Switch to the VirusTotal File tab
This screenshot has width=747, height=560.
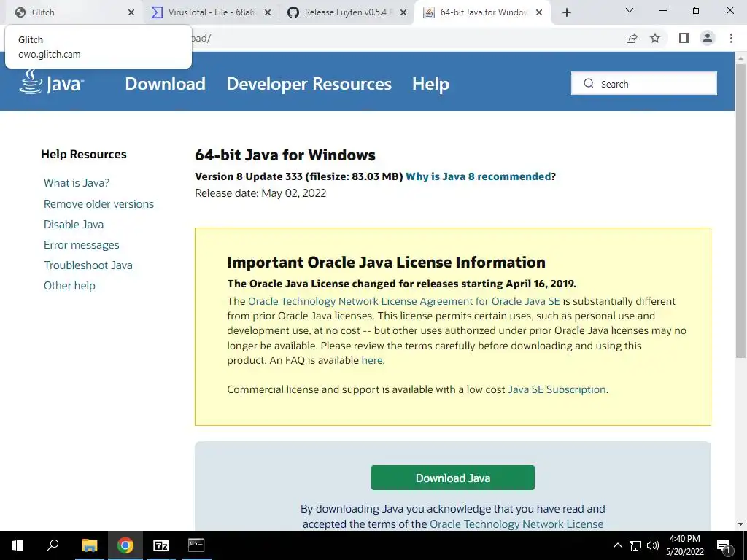pos(209,12)
